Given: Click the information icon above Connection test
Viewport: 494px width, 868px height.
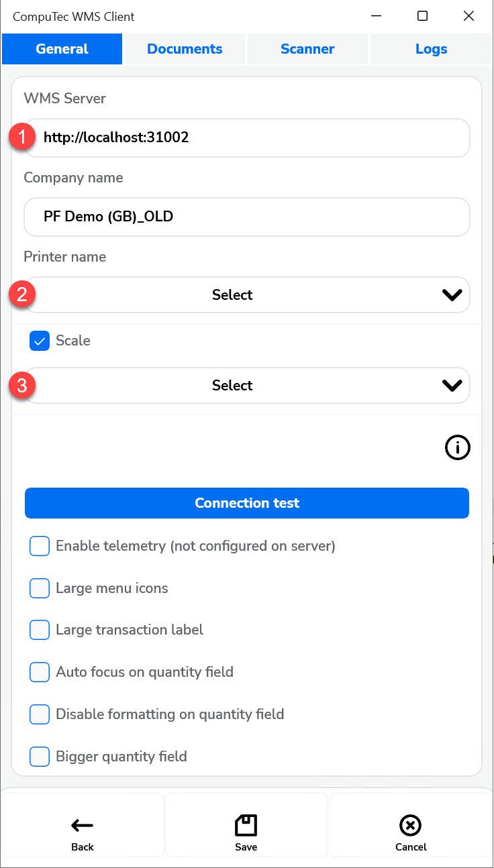Looking at the screenshot, I should click(x=458, y=447).
